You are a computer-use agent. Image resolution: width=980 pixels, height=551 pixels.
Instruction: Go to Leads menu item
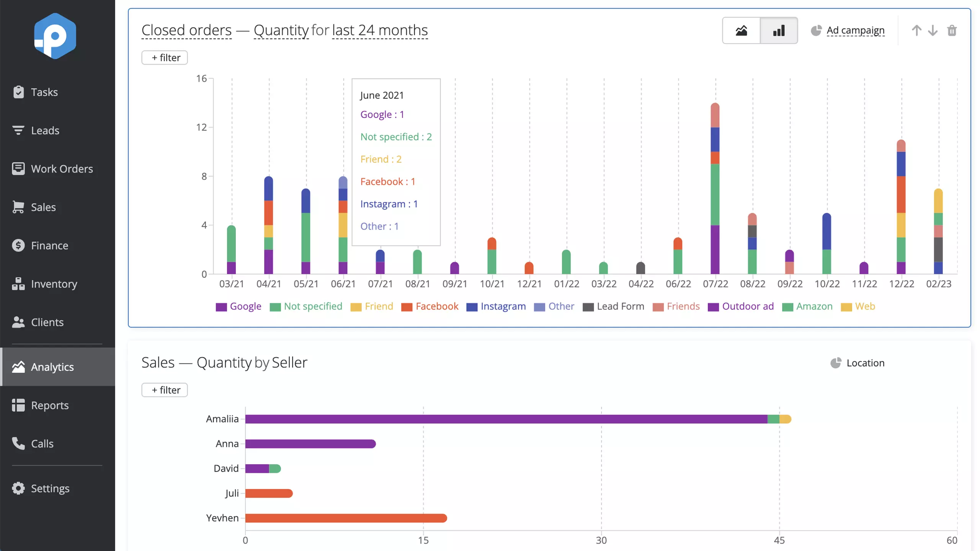(57, 130)
